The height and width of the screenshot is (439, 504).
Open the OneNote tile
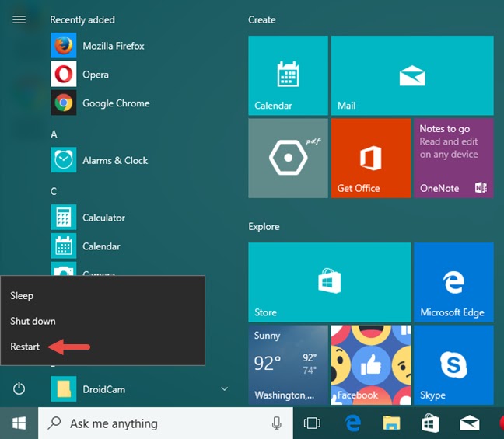tap(453, 158)
